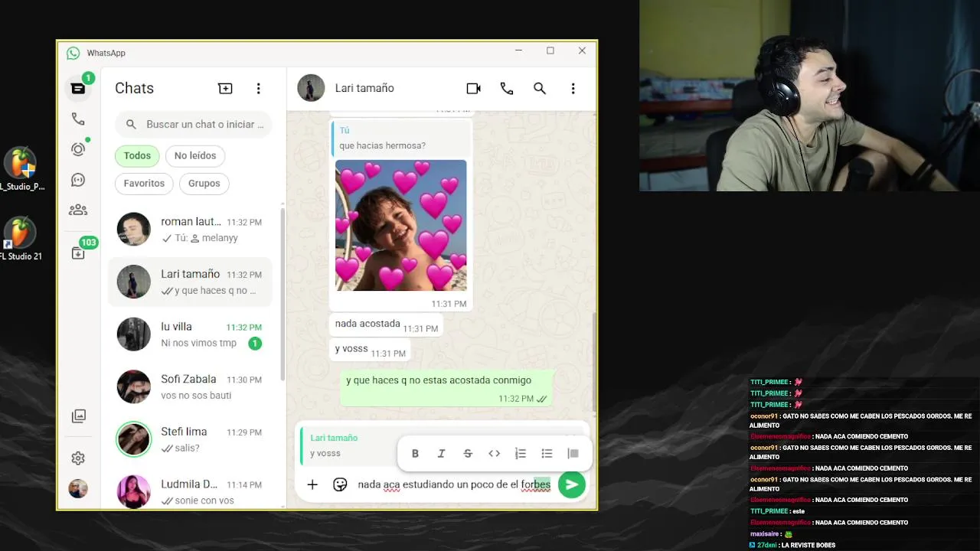Insert numbered list formatting
The width and height of the screenshot is (980, 551).
tap(521, 454)
